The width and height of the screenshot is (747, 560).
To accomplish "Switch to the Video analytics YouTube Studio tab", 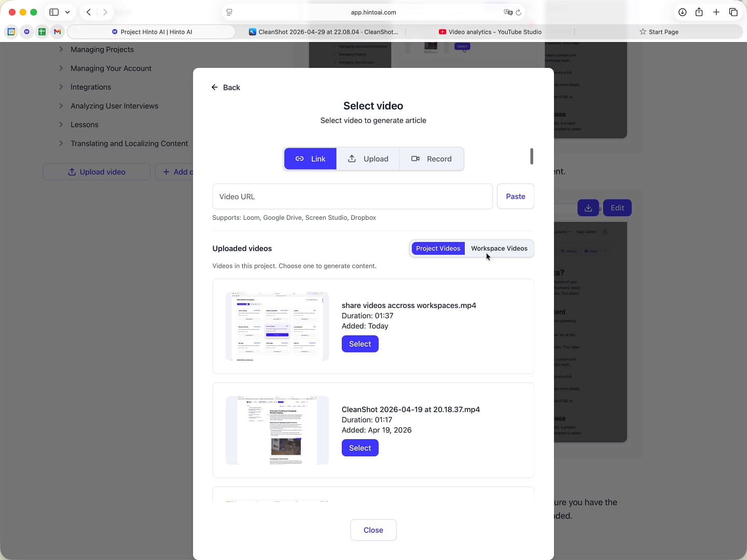I will point(490,32).
